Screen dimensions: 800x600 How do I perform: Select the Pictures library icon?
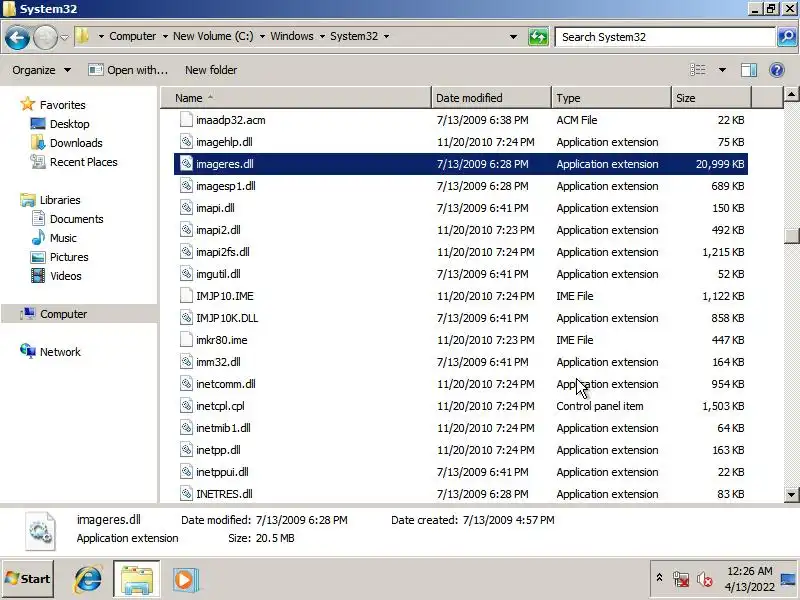tap(38, 257)
